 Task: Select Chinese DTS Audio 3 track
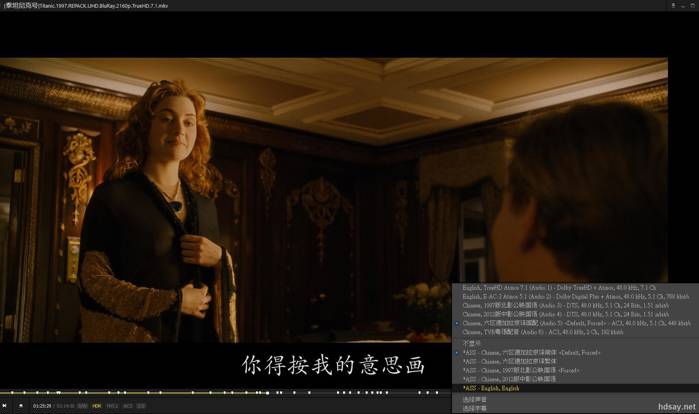575,306
